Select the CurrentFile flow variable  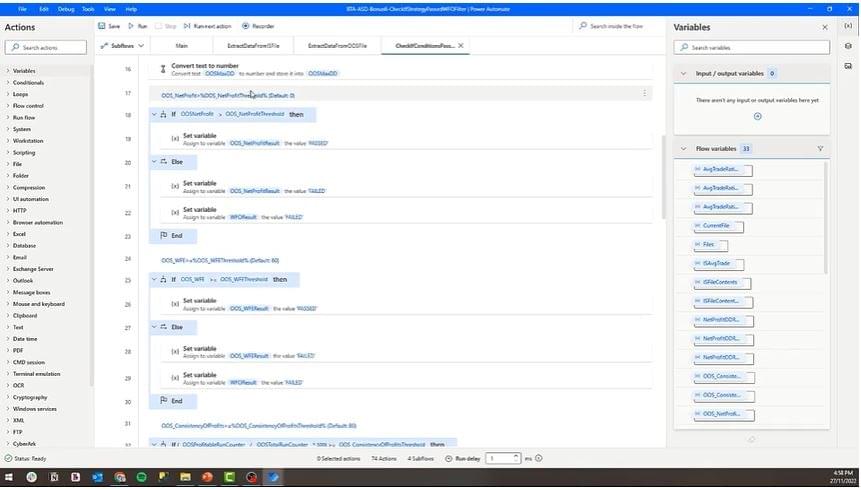[716, 226]
